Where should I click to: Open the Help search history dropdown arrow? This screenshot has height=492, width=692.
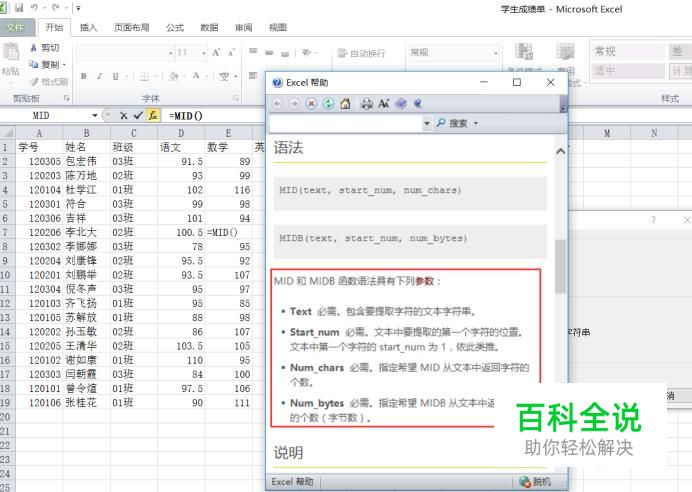click(x=427, y=123)
